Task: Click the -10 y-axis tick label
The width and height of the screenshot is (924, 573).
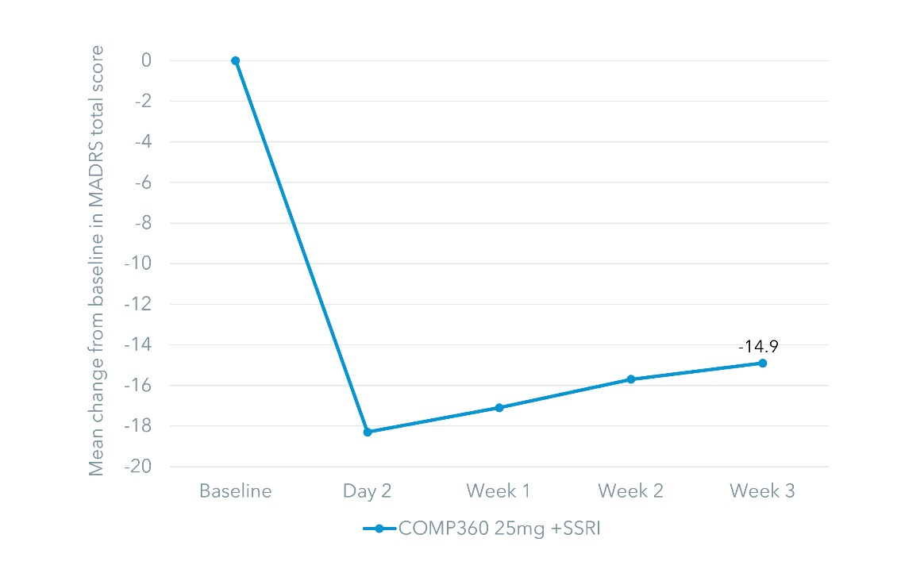Action: tap(140, 263)
